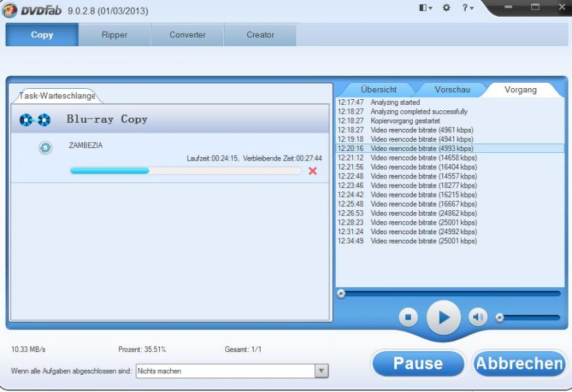Select log row at 12:34:49
This screenshot has height=392, width=572.
pos(449,241)
